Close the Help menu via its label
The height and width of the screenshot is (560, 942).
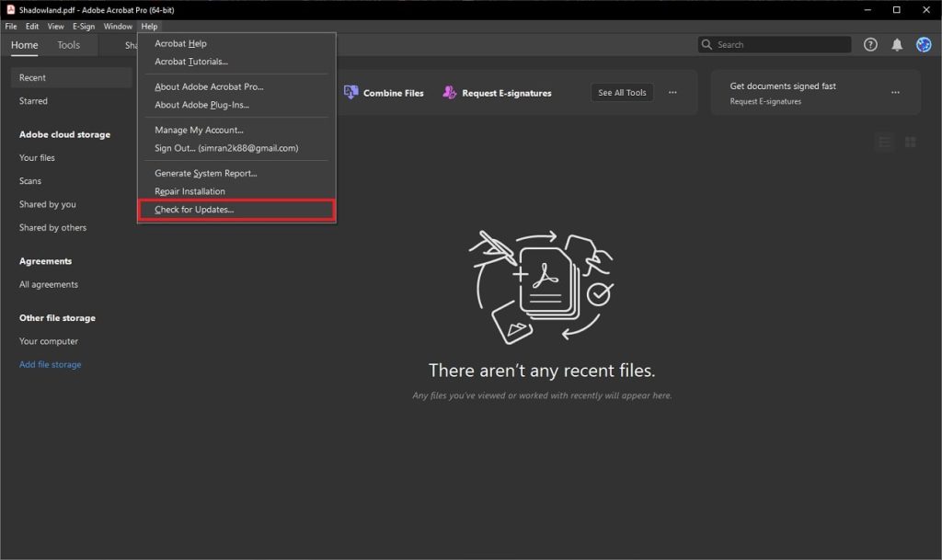(149, 27)
